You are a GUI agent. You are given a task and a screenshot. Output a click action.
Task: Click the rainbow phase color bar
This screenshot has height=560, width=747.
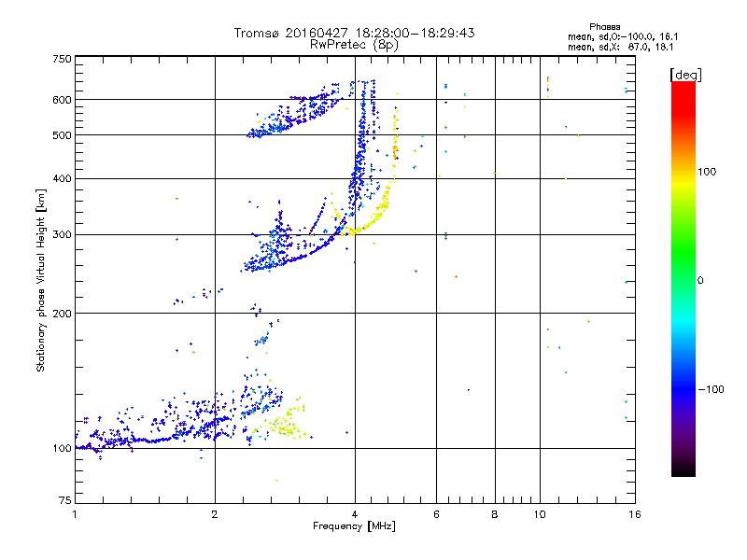tap(684, 278)
